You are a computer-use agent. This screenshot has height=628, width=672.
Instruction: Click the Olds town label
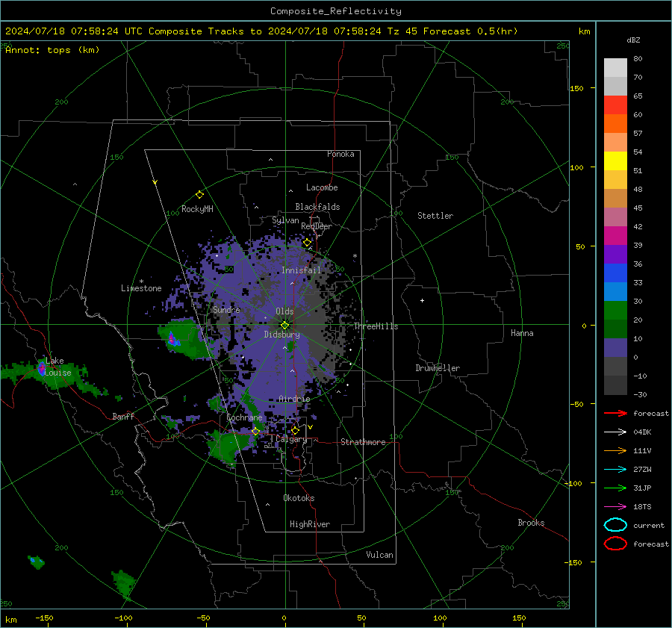coord(284,311)
